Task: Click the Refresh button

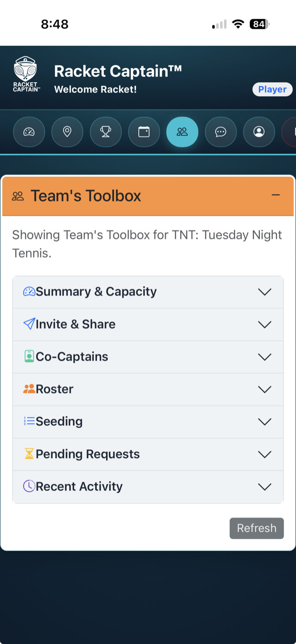Action: (257, 528)
